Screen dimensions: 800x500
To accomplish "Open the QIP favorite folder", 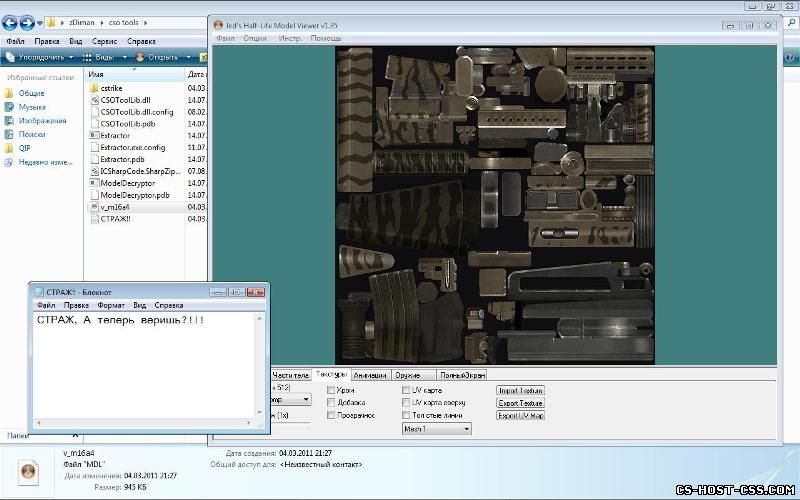I will tap(24, 148).
